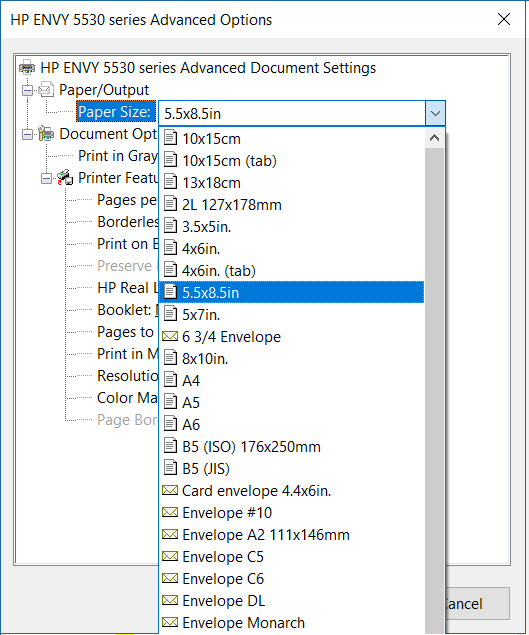This screenshot has width=529, height=635.
Task: Click the dropdown list scroll-up arrow
Action: coord(435,138)
